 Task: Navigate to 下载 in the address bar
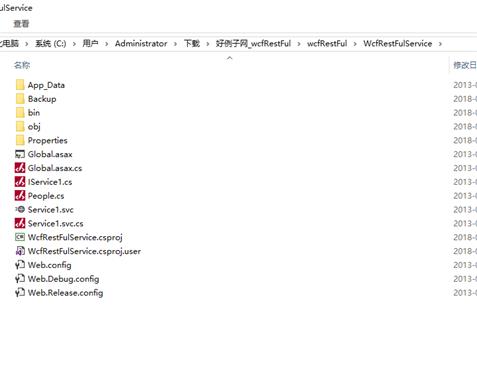pos(192,43)
